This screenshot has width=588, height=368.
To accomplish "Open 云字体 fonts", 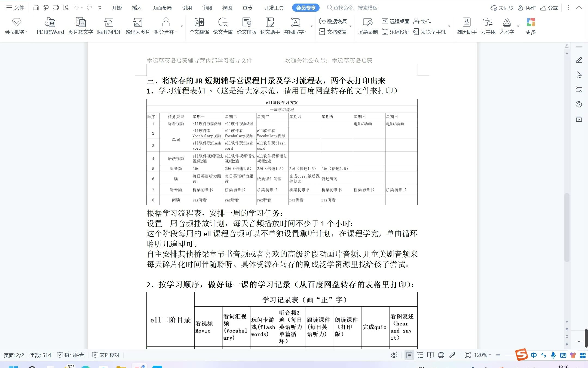I will pyautogui.click(x=488, y=26).
